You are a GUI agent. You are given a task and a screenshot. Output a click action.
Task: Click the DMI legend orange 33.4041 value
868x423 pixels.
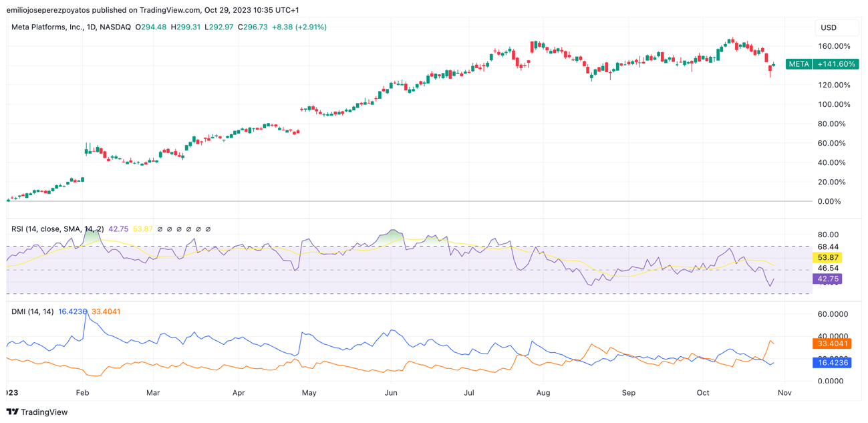106,311
